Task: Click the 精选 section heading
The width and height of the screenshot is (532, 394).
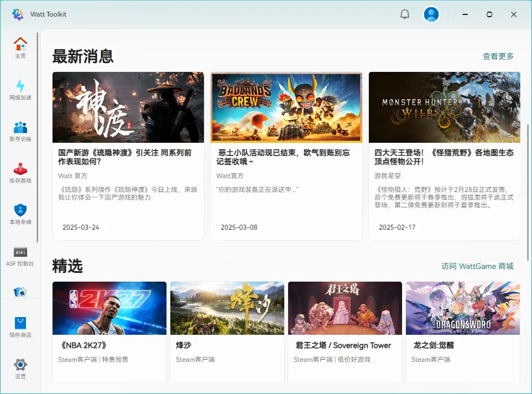Action: tap(67, 266)
